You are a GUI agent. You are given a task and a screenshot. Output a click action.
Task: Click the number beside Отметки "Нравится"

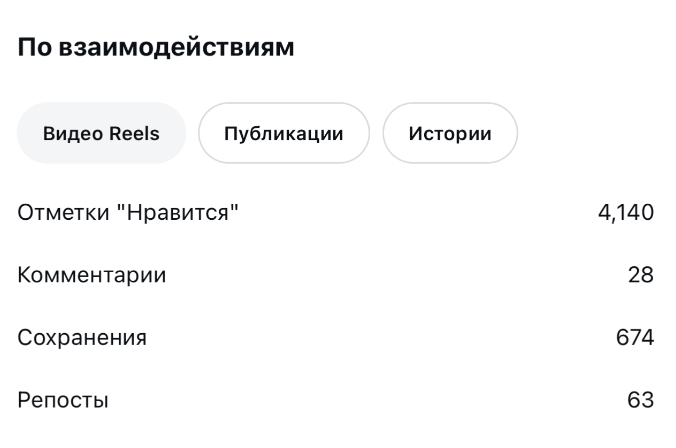(x=625, y=212)
